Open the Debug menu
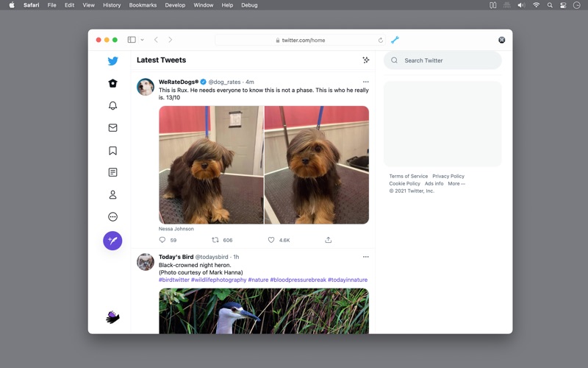The height and width of the screenshot is (368, 588). click(x=249, y=5)
